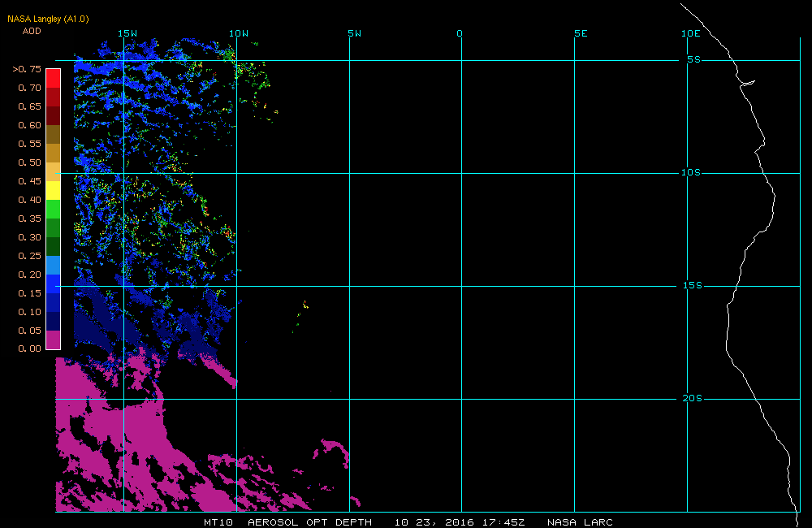
Task: Select the >0.75 legend value label
Action: pos(26,69)
